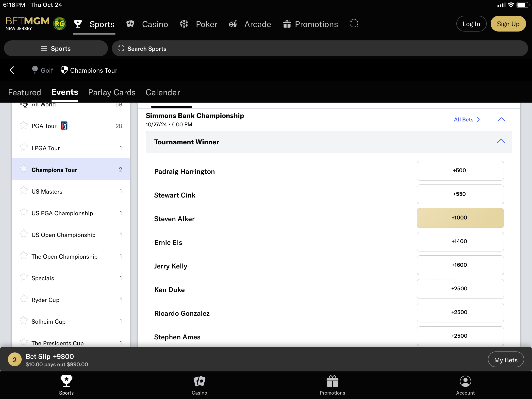This screenshot has width=532, height=399.
Task: Select Ernie Els at +1400
Action: coord(460,241)
